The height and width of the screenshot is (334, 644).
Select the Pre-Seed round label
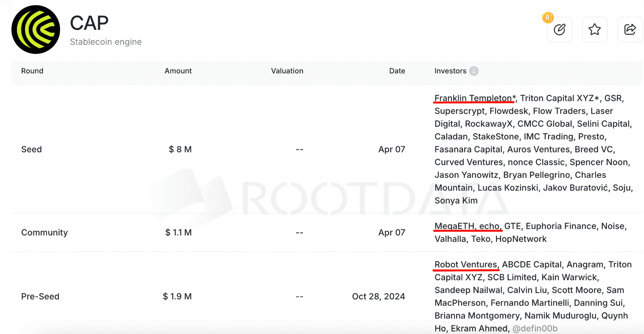click(x=40, y=296)
